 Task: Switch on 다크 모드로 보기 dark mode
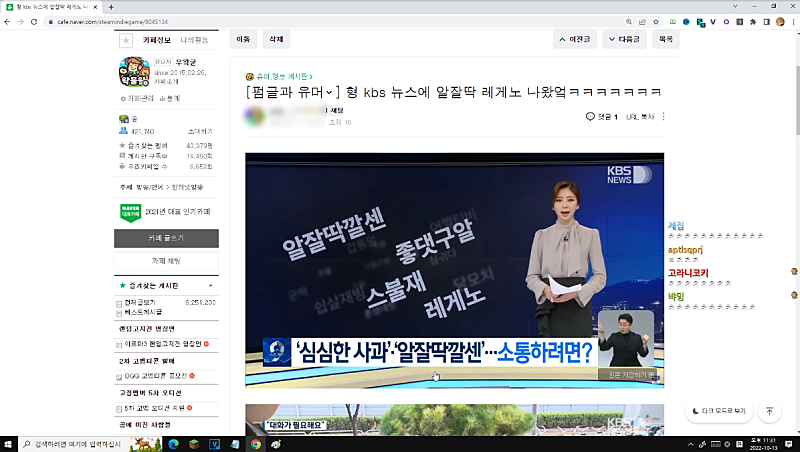click(x=719, y=411)
